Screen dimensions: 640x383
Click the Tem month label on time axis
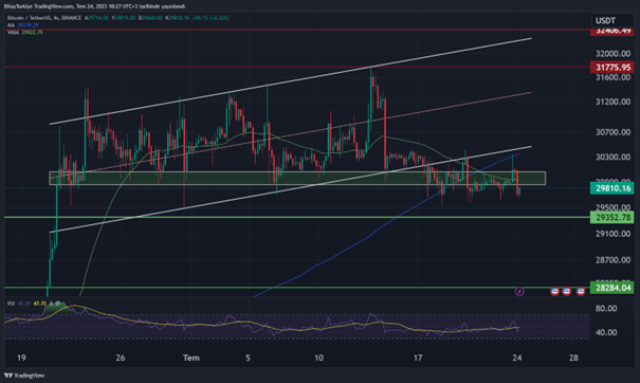click(191, 358)
